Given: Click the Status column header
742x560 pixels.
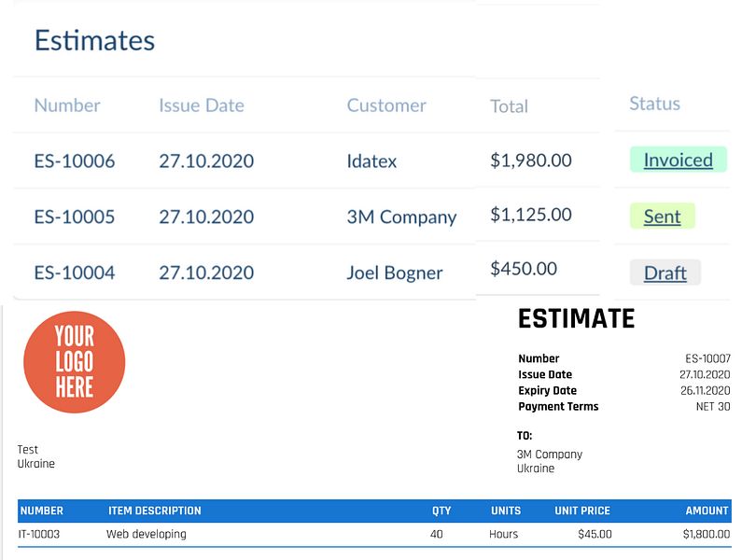Looking at the screenshot, I should pos(654,104).
